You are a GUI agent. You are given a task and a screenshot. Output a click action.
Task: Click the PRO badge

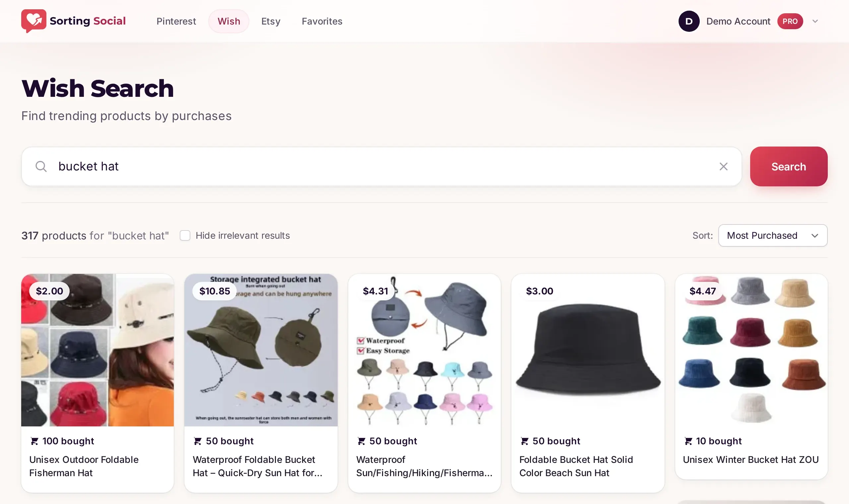pos(790,21)
